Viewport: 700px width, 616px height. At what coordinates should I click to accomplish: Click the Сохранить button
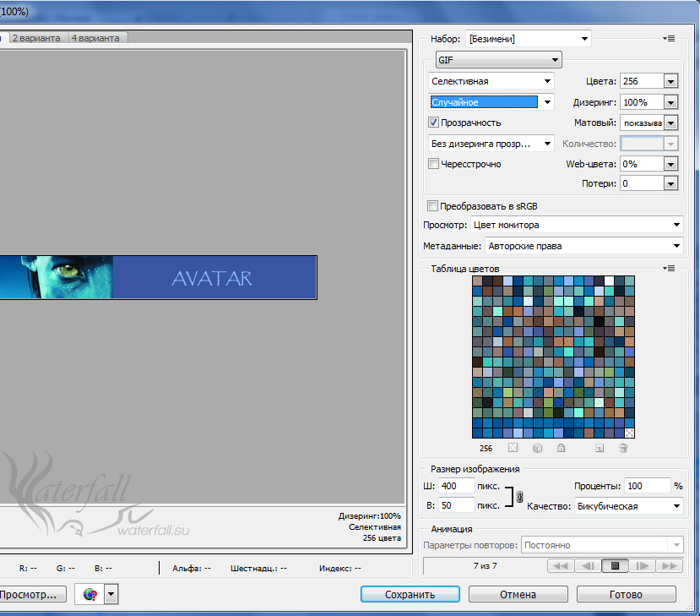(x=410, y=595)
